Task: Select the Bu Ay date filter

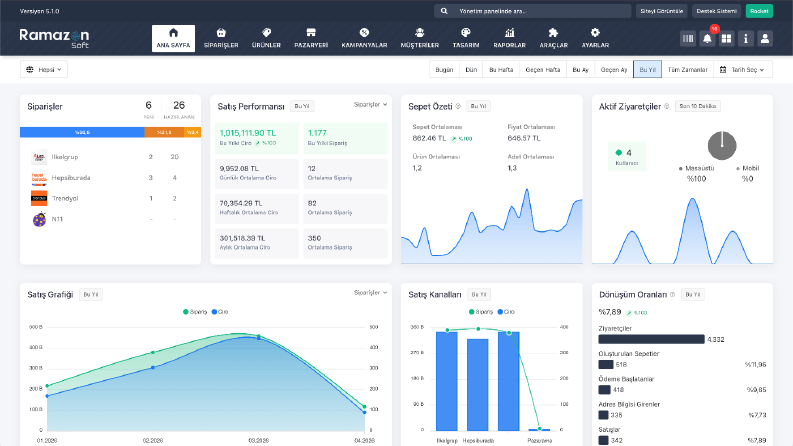Action: point(580,69)
